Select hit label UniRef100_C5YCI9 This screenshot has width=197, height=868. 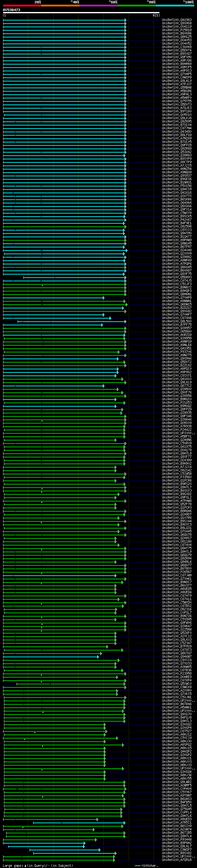click(x=177, y=738)
